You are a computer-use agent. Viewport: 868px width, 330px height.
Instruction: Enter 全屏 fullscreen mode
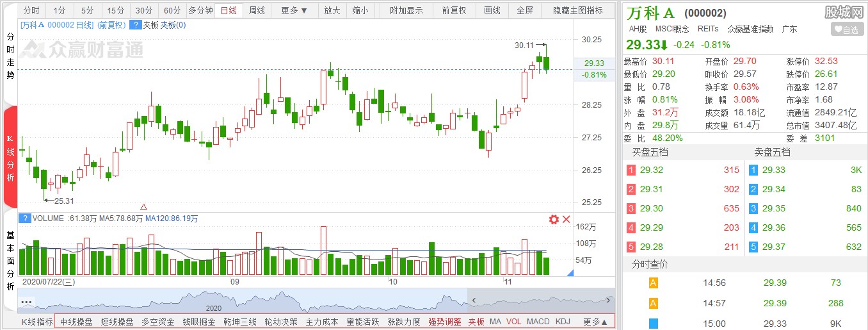525,10
